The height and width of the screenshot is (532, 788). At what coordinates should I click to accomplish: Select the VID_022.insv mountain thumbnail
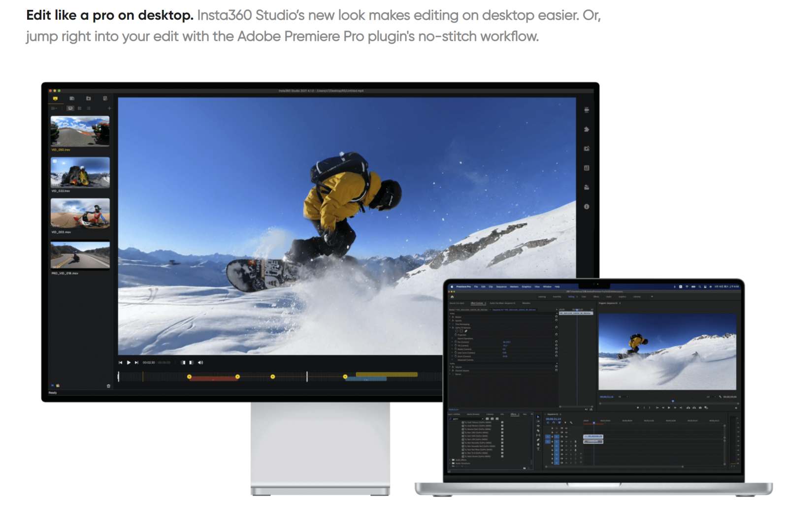(80, 172)
